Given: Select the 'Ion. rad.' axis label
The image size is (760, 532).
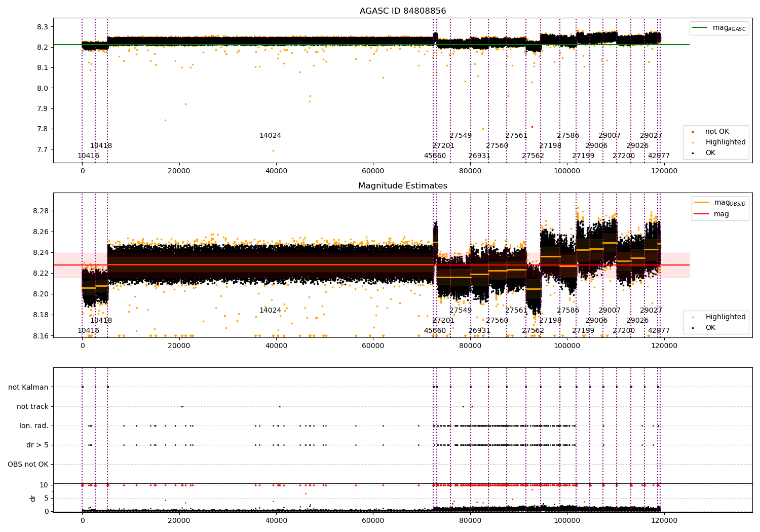Looking at the screenshot, I should [x=34, y=426].
